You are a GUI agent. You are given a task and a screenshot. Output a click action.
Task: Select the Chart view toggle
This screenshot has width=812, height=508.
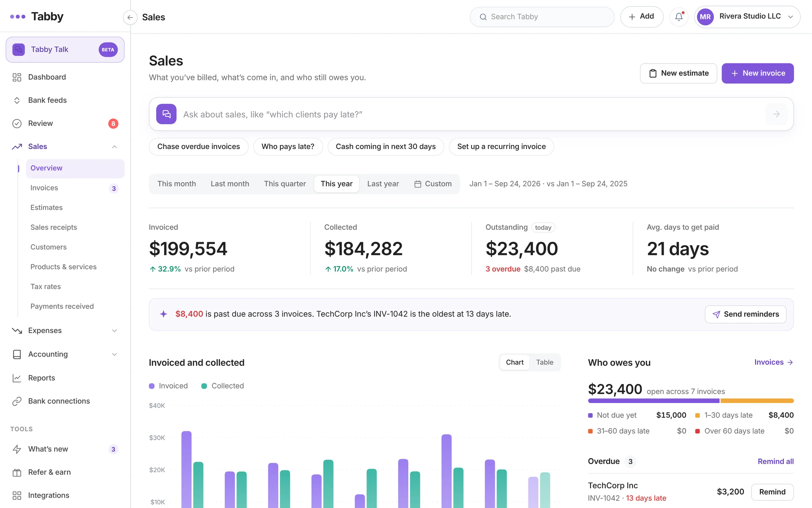coord(515,362)
